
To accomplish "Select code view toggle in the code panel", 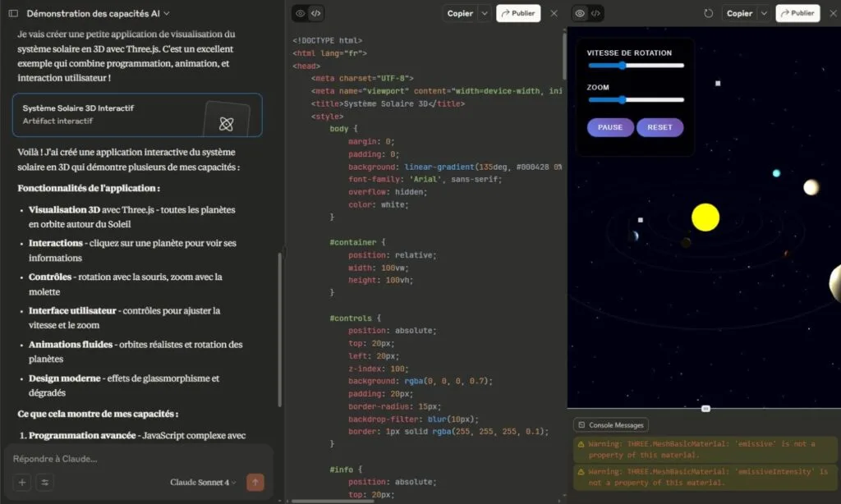I will 316,13.
